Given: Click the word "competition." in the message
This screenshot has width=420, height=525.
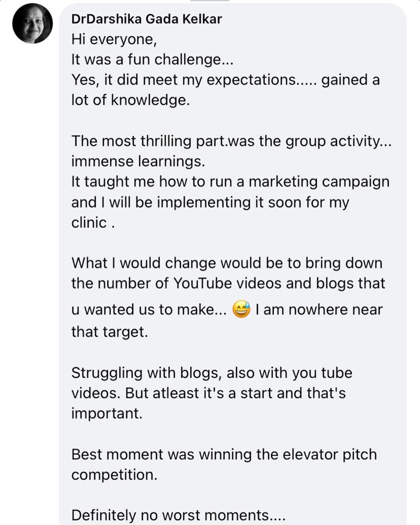Looking at the screenshot, I should click(114, 475).
